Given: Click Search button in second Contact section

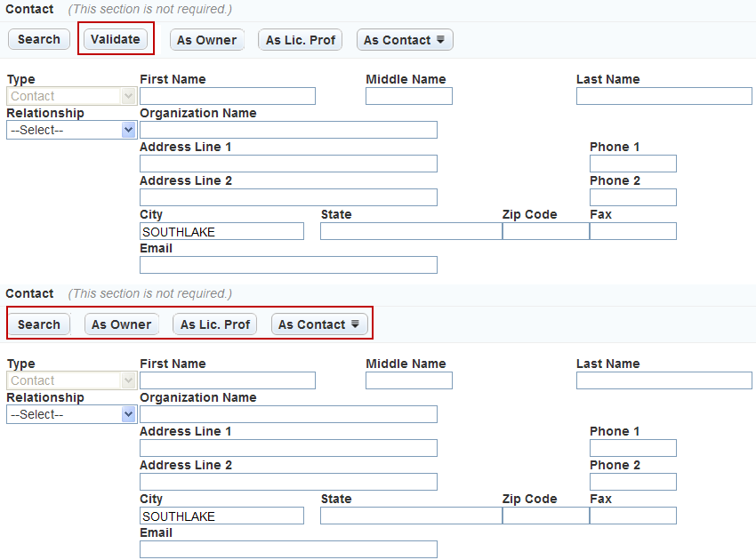Looking at the screenshot, I should (39, 324).
